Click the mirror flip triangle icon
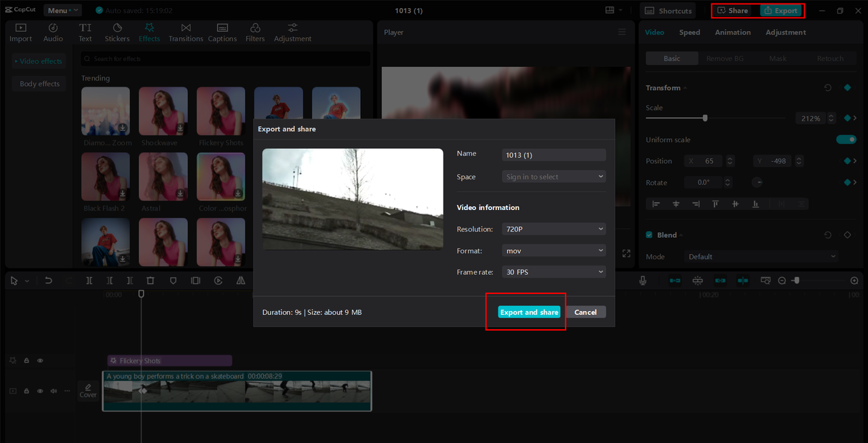Image resolution: width=868 pixels, height=443 pixels. [x=241, y=280]
